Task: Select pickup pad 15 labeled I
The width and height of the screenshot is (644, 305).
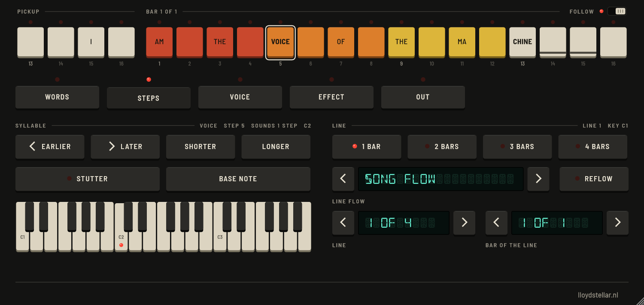Action: [x=91, y=42]
